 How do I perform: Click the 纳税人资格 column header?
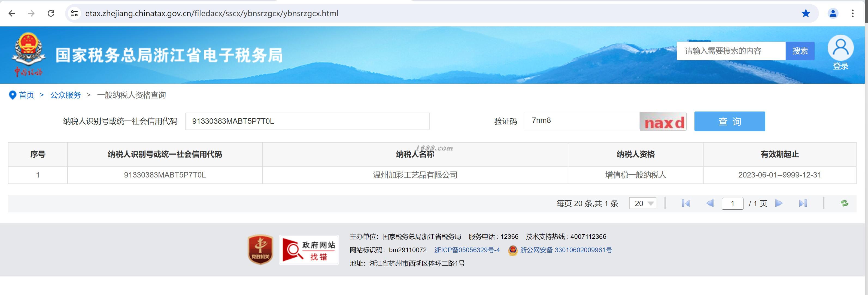pyautogui.click(x=636, y=154)
